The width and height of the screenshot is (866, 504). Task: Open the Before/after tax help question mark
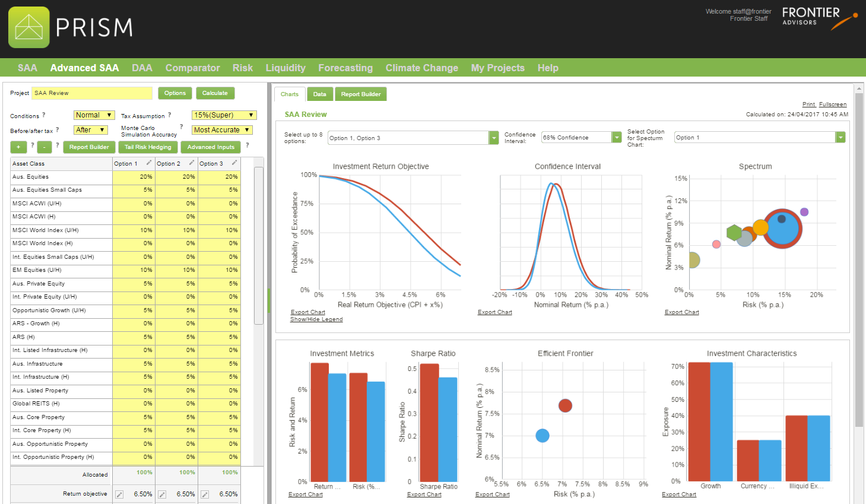[57, 130]
